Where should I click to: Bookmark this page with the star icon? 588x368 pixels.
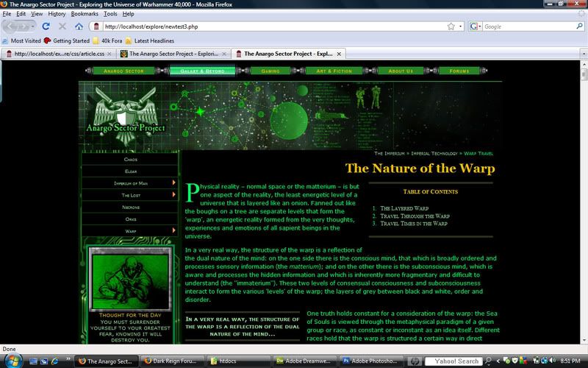[x=451, y=26]
